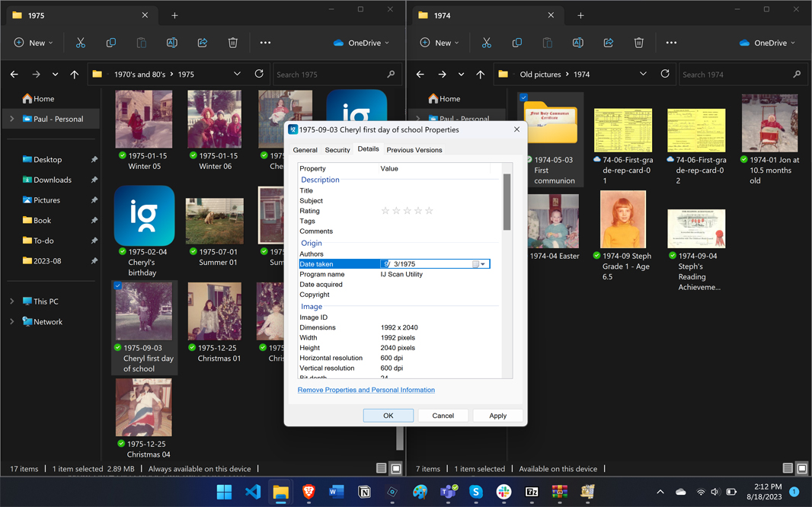Image resolution: width=812 pixels, height=507 pixels.
Task: Click the Rename icon in the 1975 window toolbar
Action: tap(172, 43)
